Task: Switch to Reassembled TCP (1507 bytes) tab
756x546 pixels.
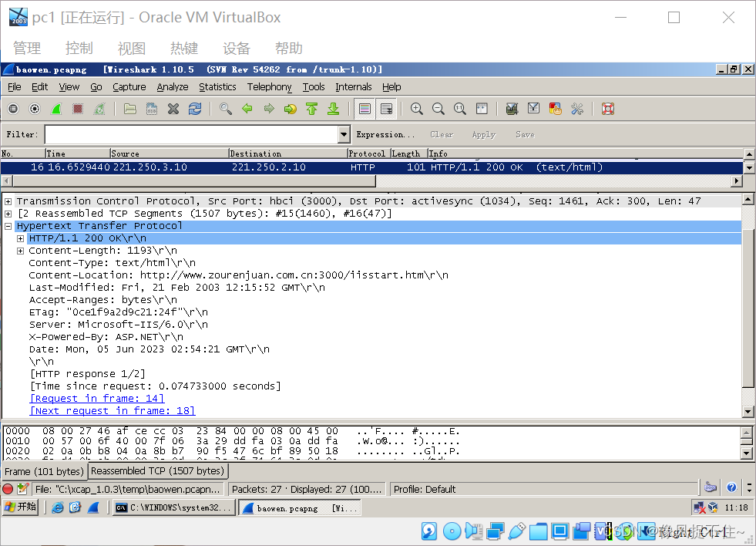Action: point(158,470)
